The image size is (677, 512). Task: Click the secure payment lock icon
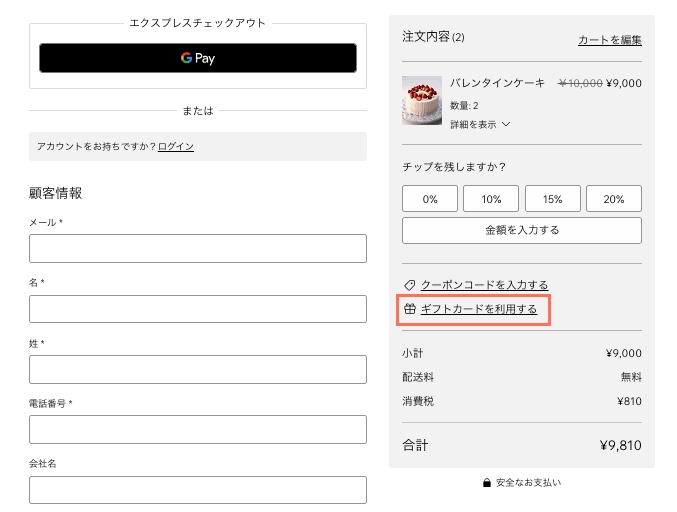click(x=487, y=483)
